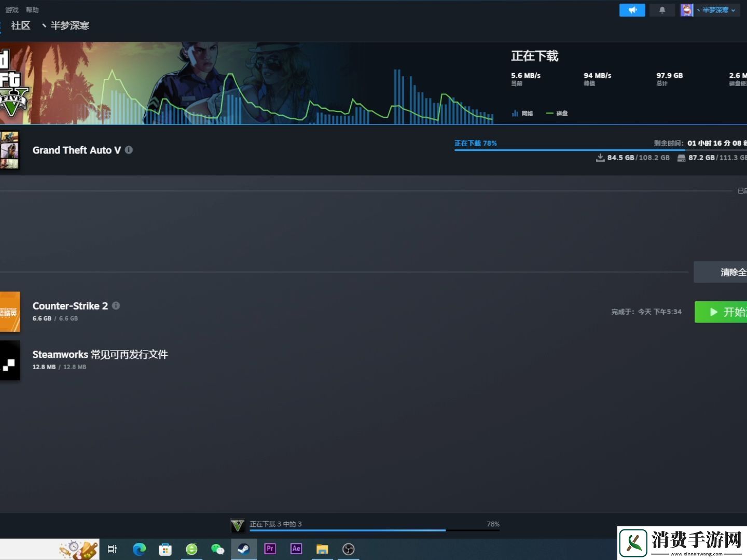
Task: Click the download graph banner
Action: (x=247, y=83)
